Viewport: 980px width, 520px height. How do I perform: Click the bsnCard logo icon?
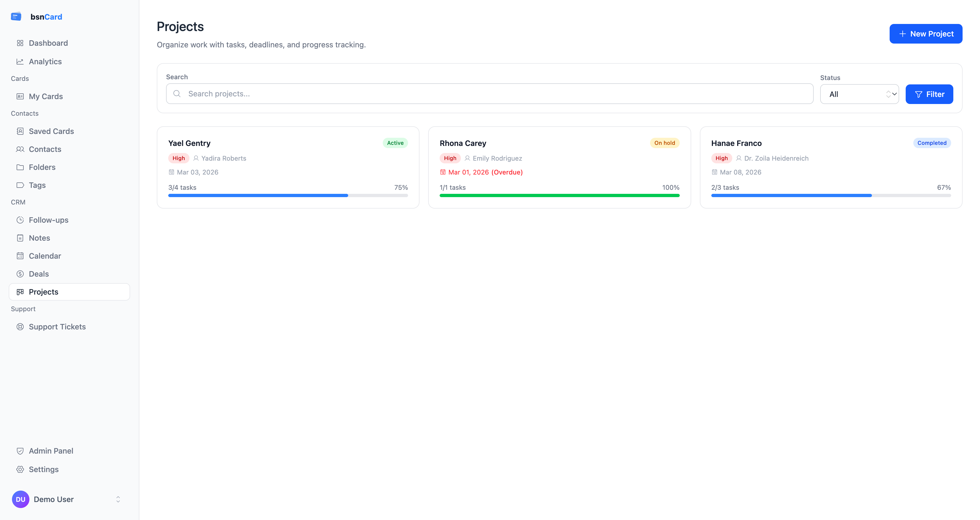[16, 17]
